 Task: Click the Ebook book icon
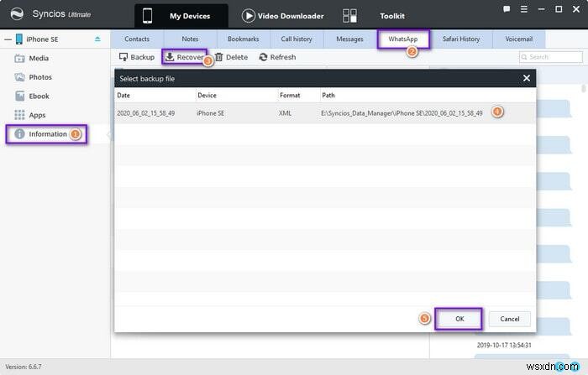(x=19, y=96)
